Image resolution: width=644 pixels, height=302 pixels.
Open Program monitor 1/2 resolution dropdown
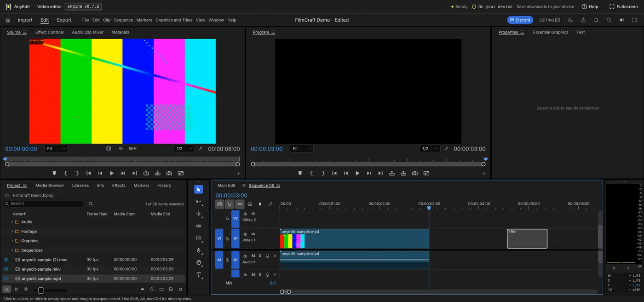(x=431, y=149)
